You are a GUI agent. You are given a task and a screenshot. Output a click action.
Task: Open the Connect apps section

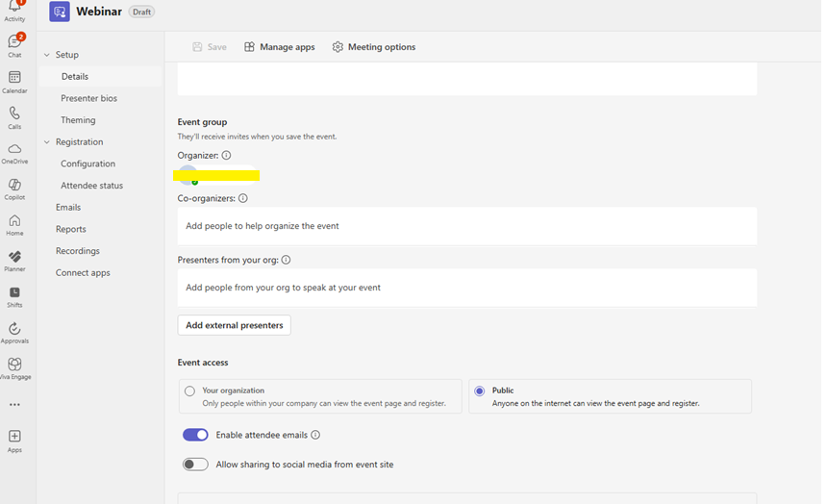(x=83, y=273)
